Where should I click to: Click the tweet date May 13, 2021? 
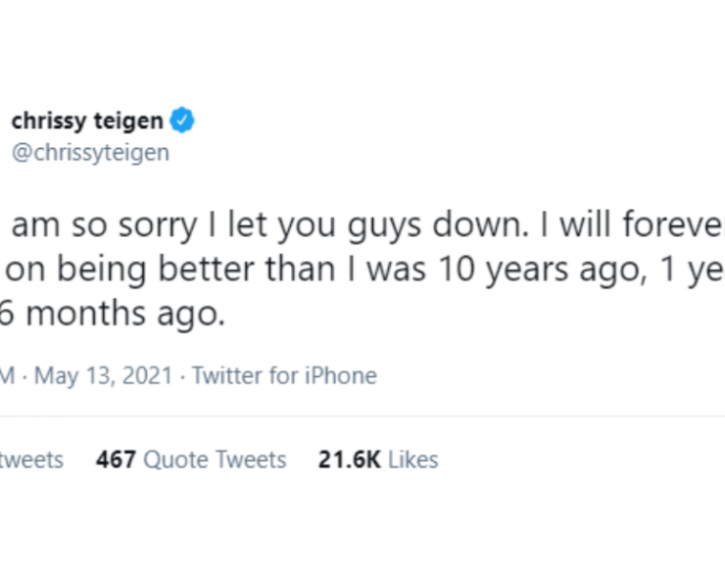click(105, 375)
